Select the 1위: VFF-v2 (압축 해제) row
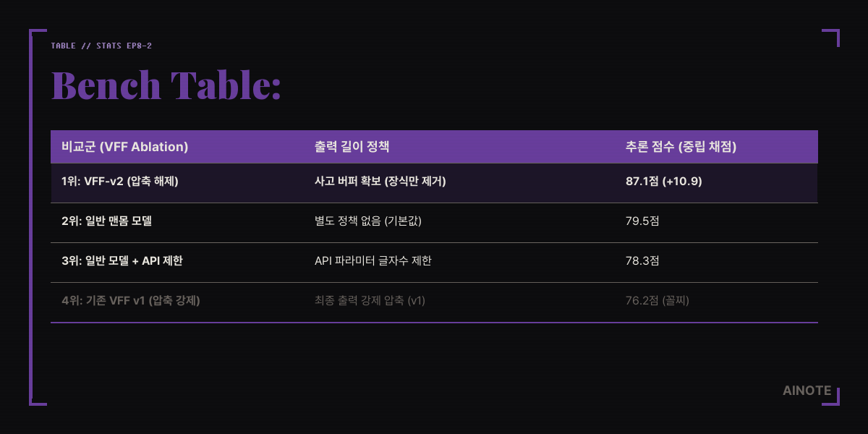This screenshot has width=868, height=434. pyautogui.click(x=434, y=183)
